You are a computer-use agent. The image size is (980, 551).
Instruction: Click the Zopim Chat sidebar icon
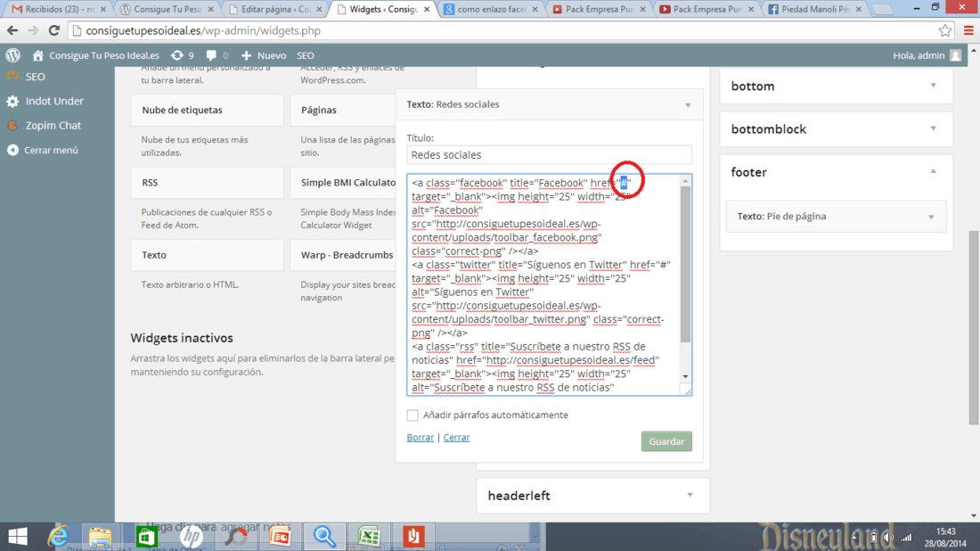[12, 125]
